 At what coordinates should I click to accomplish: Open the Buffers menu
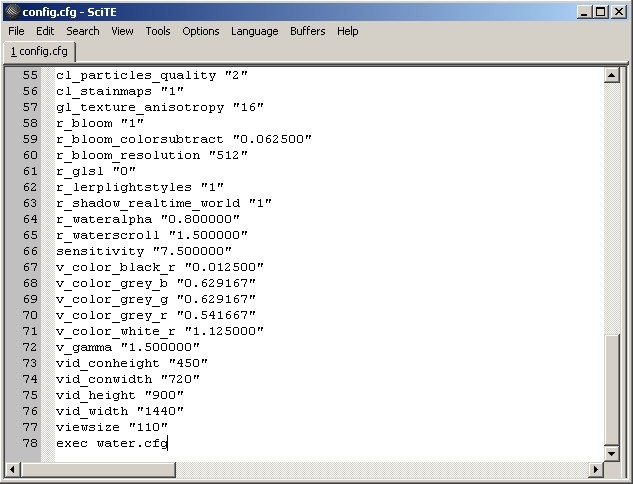[x=307, y=31]
